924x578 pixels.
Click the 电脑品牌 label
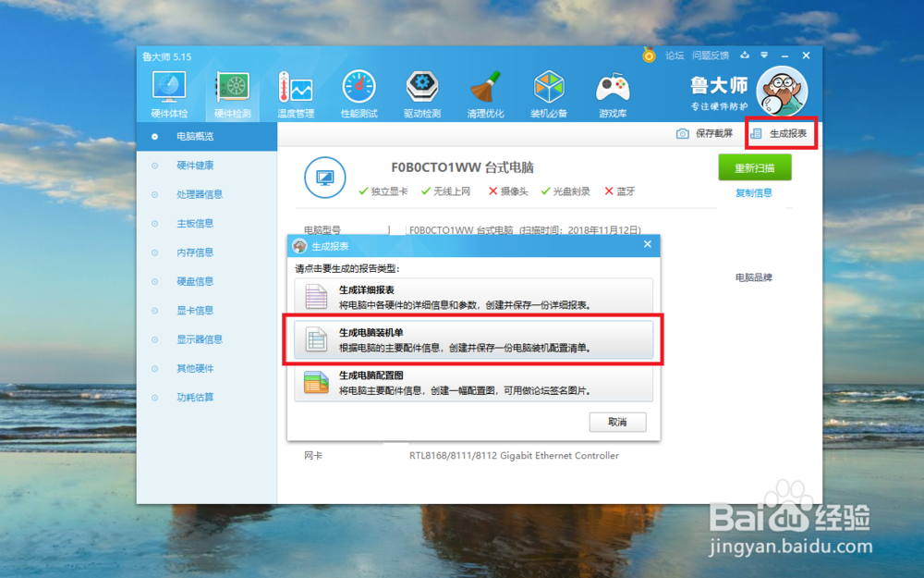coord(754,277)
